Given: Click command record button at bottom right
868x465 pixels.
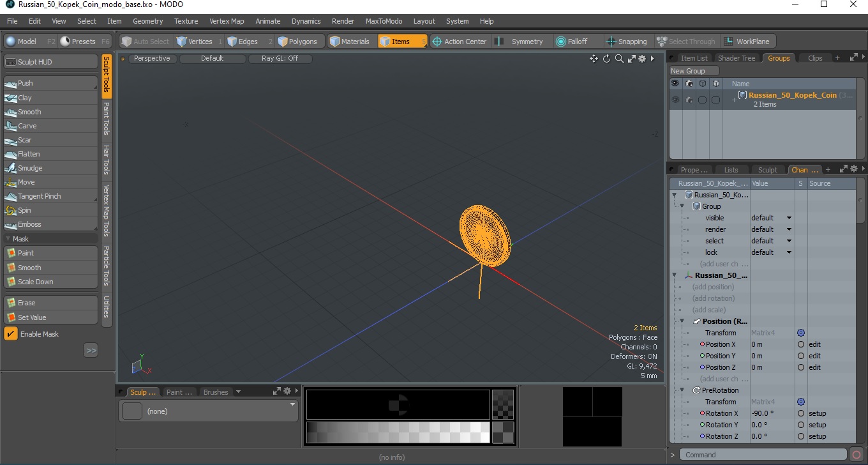Looking at the screenshot, I should 857,455.
